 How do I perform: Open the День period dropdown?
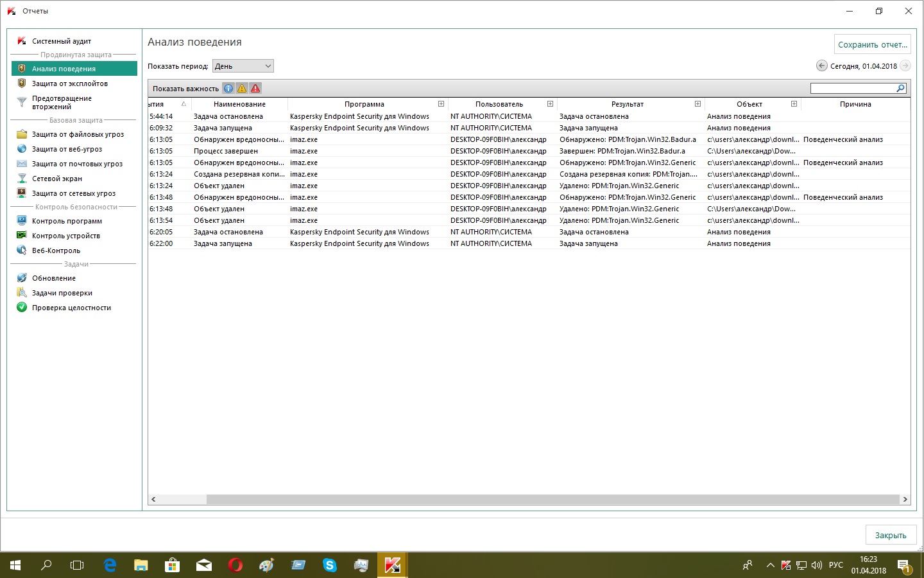(x=243, y=66)
